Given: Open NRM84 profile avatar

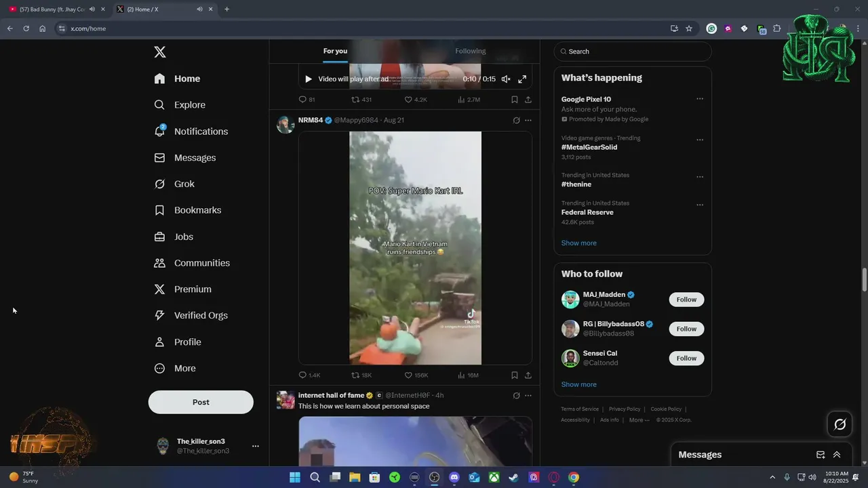Looking at the screenshot, I should pos(285,125).
